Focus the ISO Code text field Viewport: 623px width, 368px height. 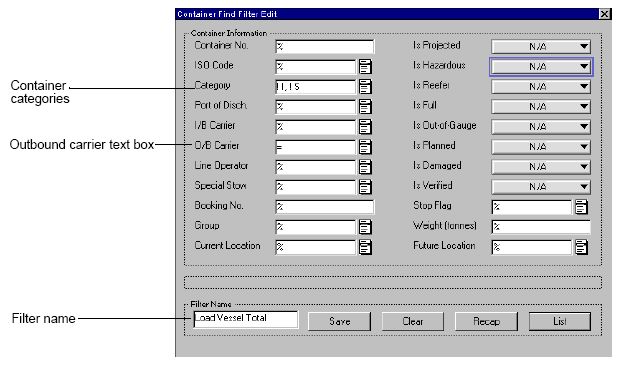pos(315,66)
